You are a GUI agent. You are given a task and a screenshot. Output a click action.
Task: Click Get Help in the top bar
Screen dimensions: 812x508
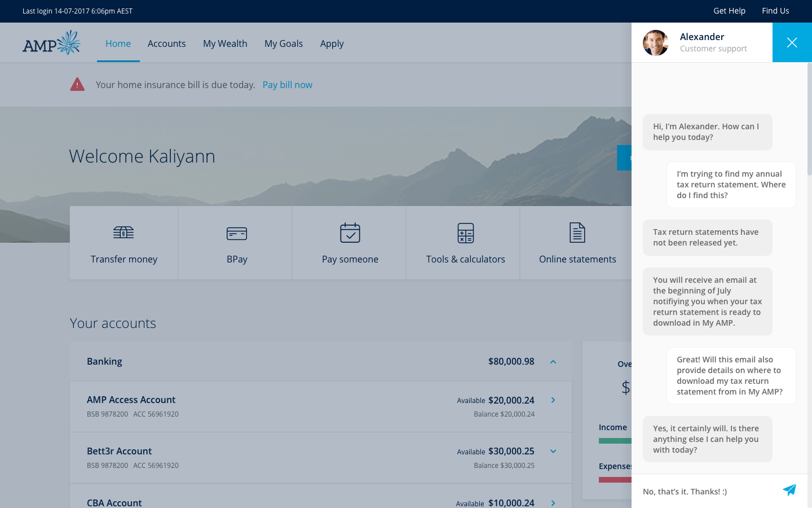pos(729,11)
